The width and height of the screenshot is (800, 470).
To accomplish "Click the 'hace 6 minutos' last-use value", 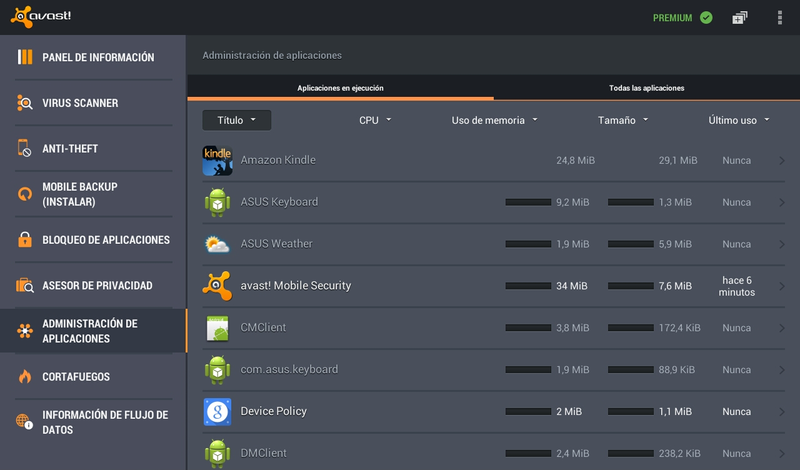I will pyautogui.click(x=737, y=286).
